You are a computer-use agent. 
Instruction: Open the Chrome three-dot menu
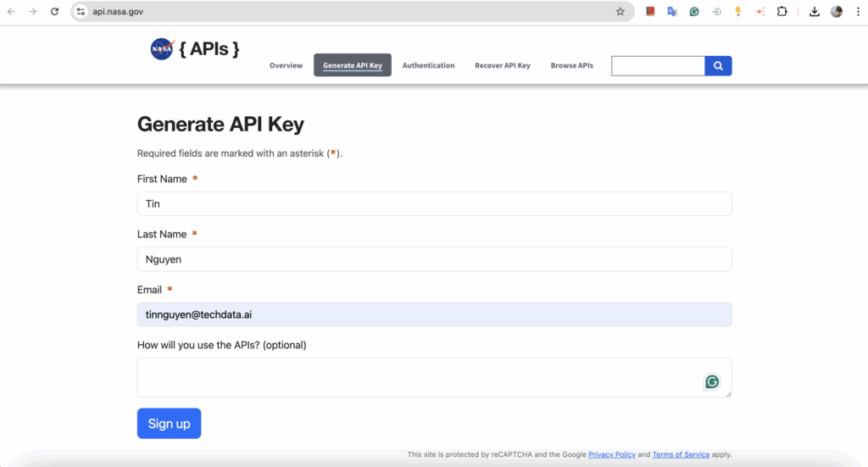pyautogui.click(x=856, y=12)
